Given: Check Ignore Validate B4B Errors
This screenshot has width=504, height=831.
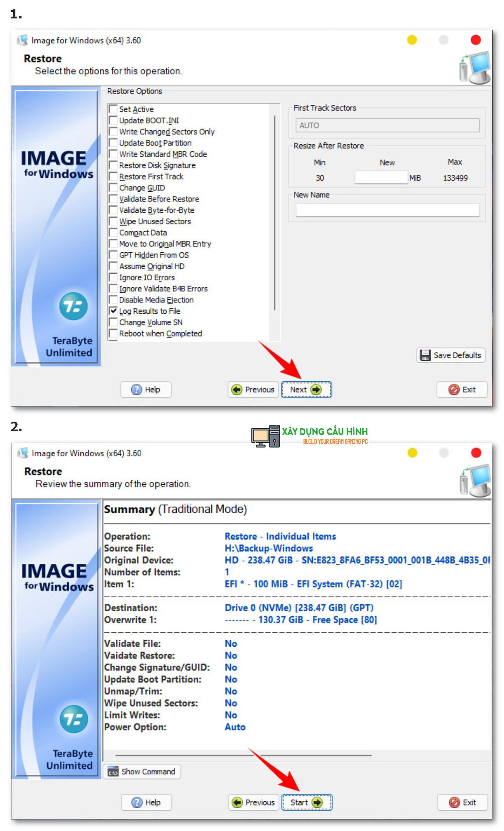Looking at the screenshot, I should point(113,288).
